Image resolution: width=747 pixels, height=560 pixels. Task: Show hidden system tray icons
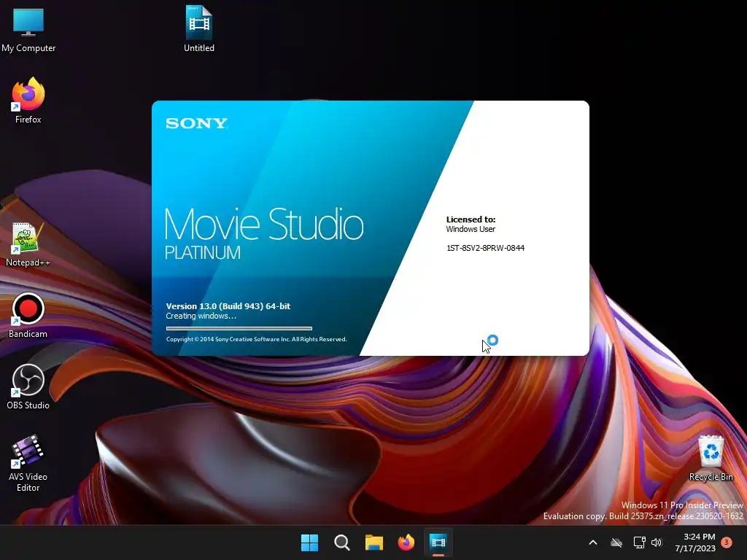pos(593,542)
